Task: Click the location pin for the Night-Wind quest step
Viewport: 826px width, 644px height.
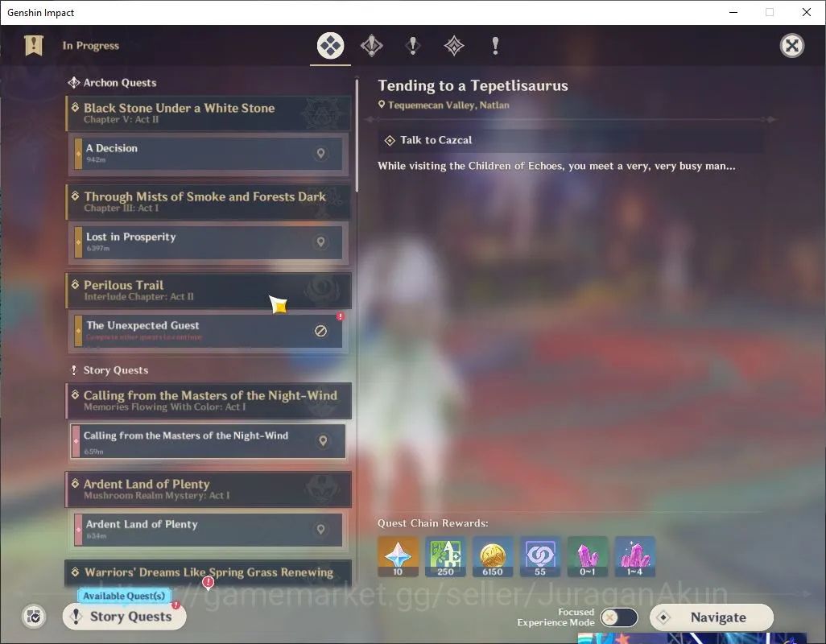Action: [x=323, y=441]
